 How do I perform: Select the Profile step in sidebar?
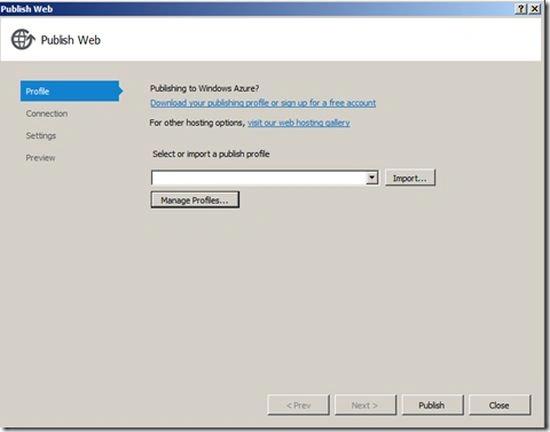(71, 91)
